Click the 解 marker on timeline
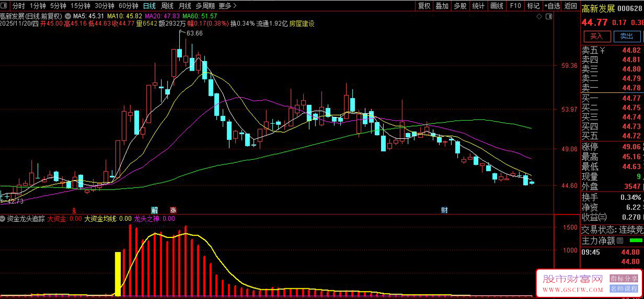Image resolution: width=644 pixels, height=299 pixels. [x=155, y=210]
